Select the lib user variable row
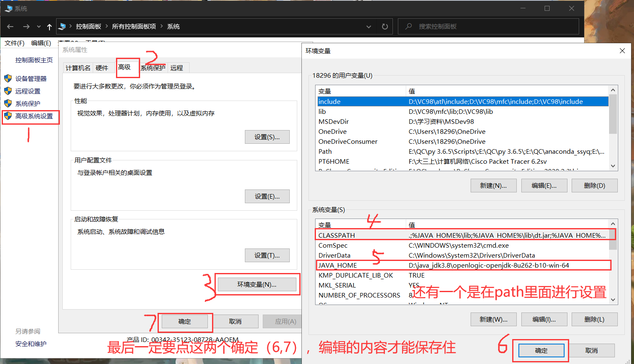Image resolution: width=634 pixels, height=364 pixels. pos(462,111)
